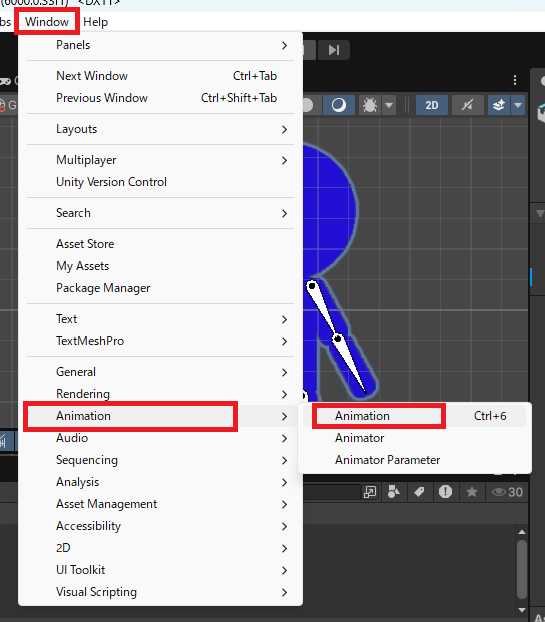Screen dimensions: 545x622
Task: Open Package Manager window
Action: 160,288
